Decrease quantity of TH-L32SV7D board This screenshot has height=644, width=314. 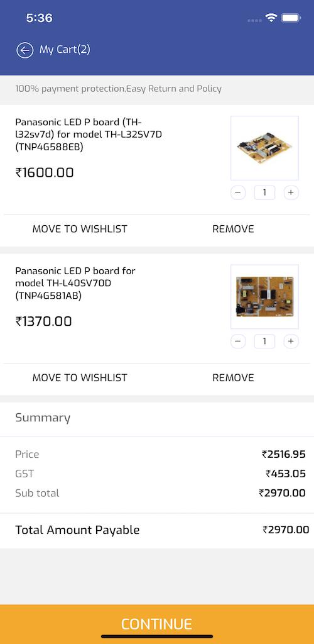[x=238, y=192]
